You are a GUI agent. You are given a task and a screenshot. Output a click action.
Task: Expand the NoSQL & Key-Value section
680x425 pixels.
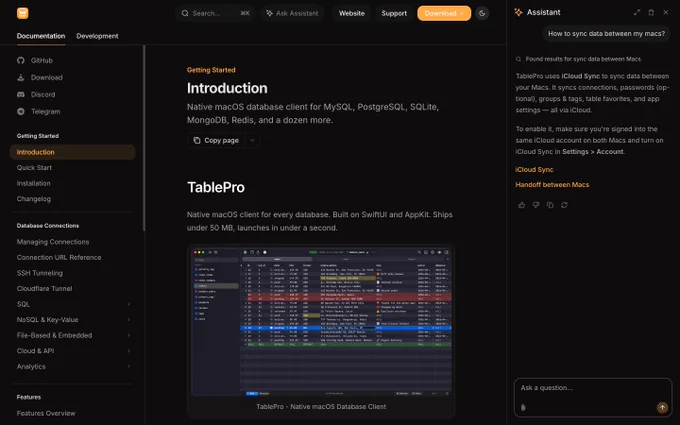click(129, 320)
